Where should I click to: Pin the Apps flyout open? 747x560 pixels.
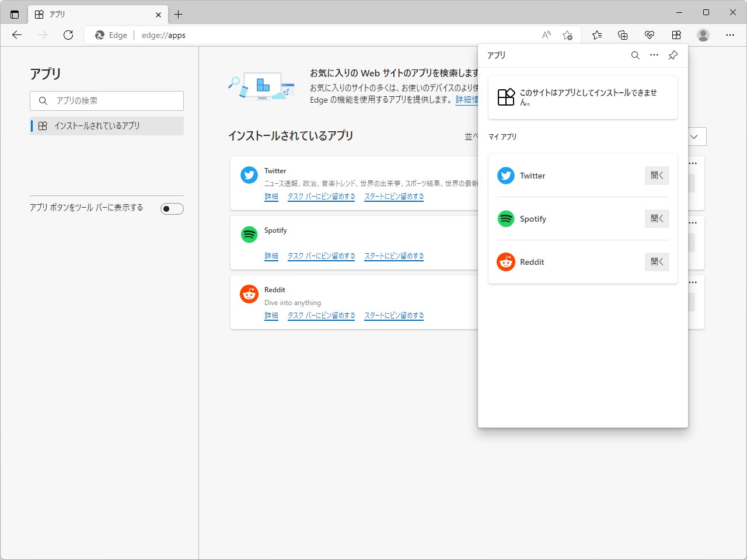(672, 55)
